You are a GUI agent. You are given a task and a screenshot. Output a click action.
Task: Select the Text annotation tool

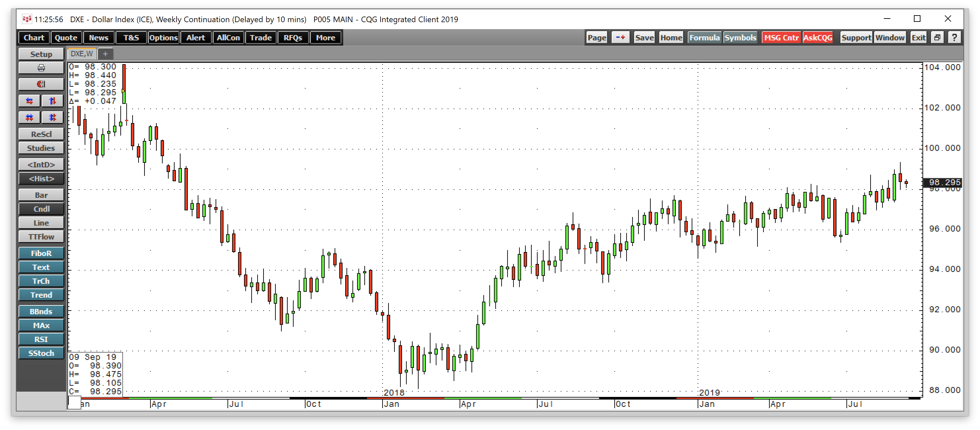41,268
